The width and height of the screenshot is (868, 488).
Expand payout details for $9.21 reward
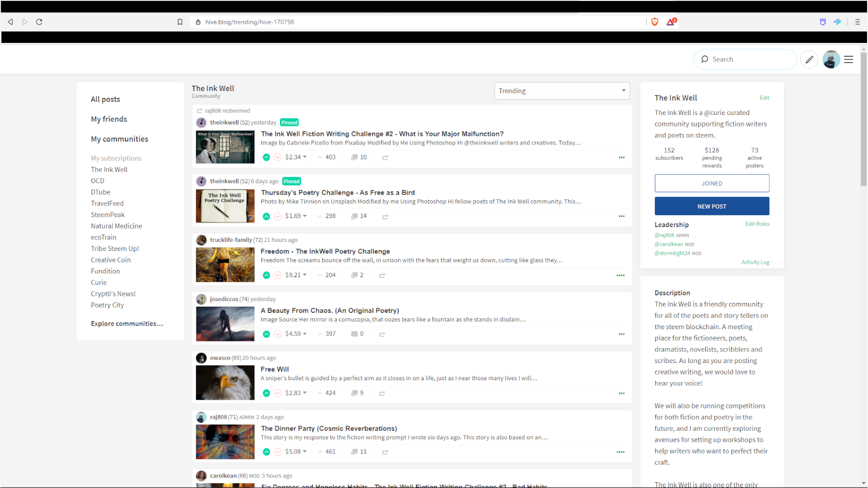click(x=305, y=275)
